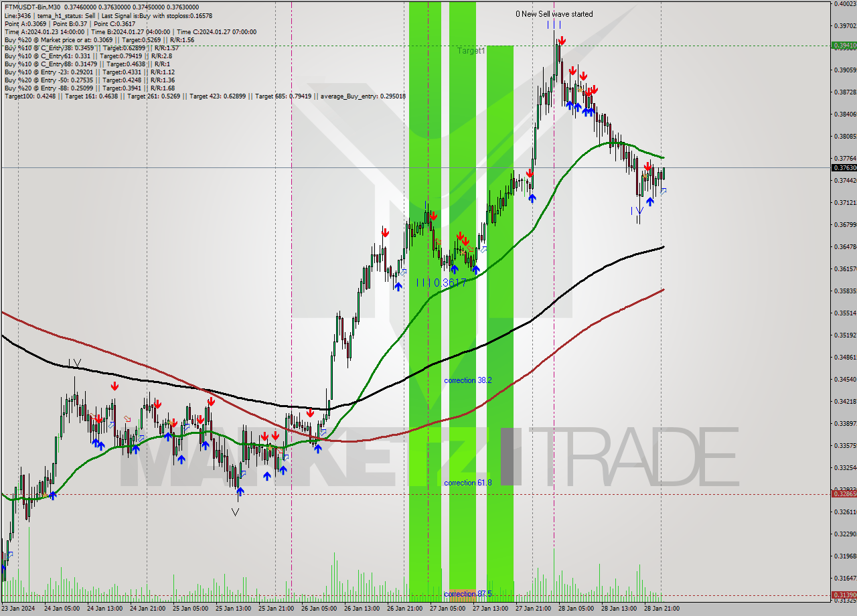Click the '27 Jan 05:00' time axis label
The height and width of the screenshot is (616, 857).
pyautogui.click(x=447, y=609)
